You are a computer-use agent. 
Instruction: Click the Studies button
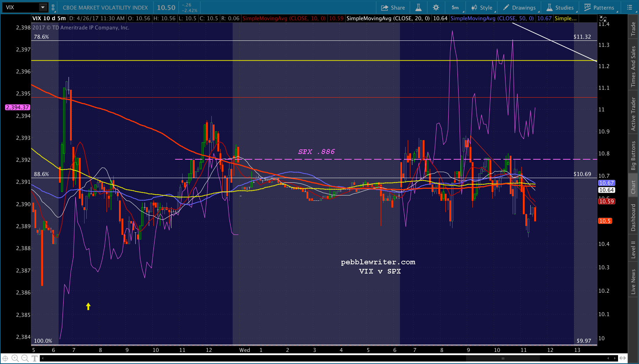pyautogui.click(x=560, y=7)
